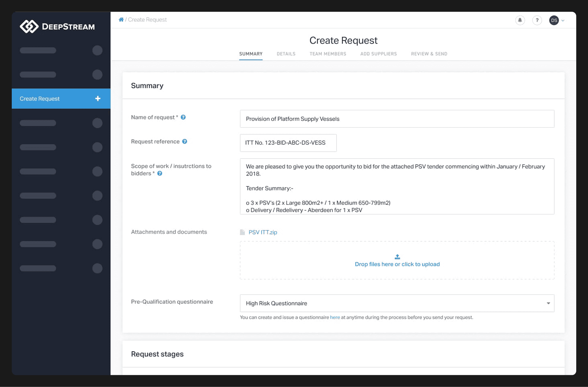
Task: Click the upload arrow icon
Action: coord(397,257)
